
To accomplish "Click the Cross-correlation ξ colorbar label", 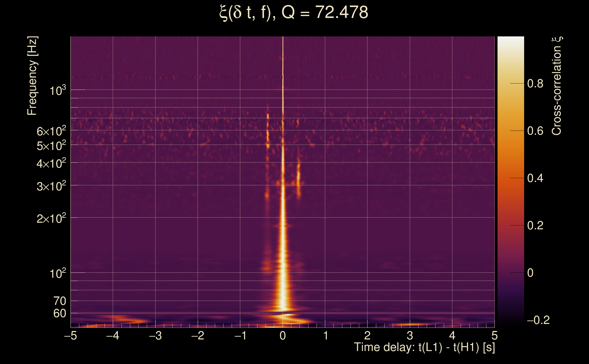I will (x=556, y=86).
